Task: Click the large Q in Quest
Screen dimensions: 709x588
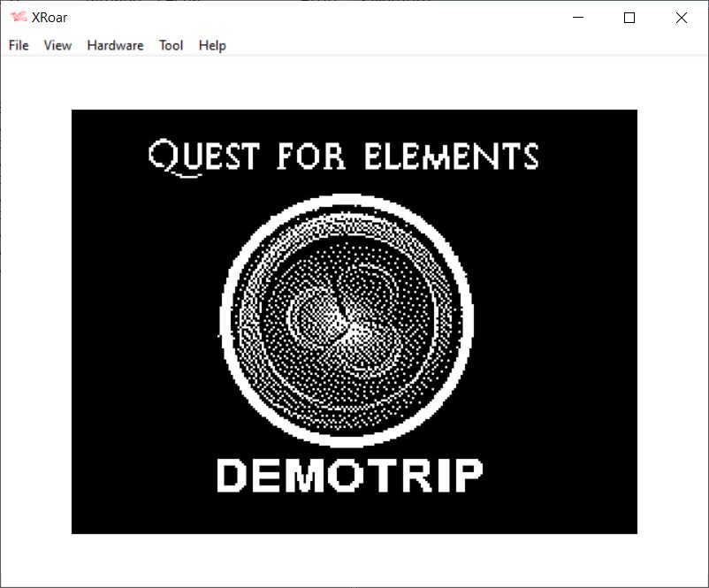Action: 166,159
